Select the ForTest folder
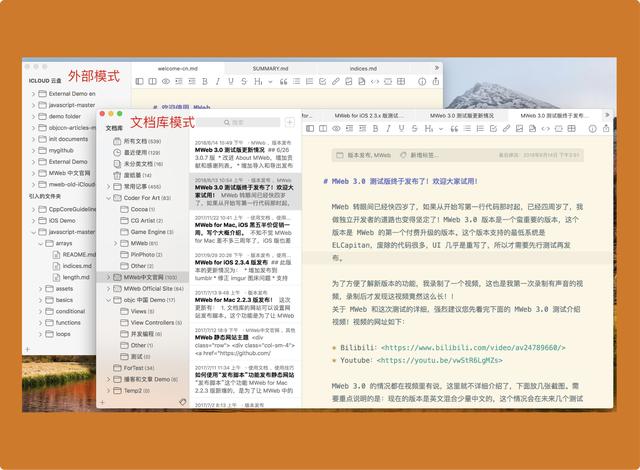This screenshot has width=640, height=470. point(143,368)
